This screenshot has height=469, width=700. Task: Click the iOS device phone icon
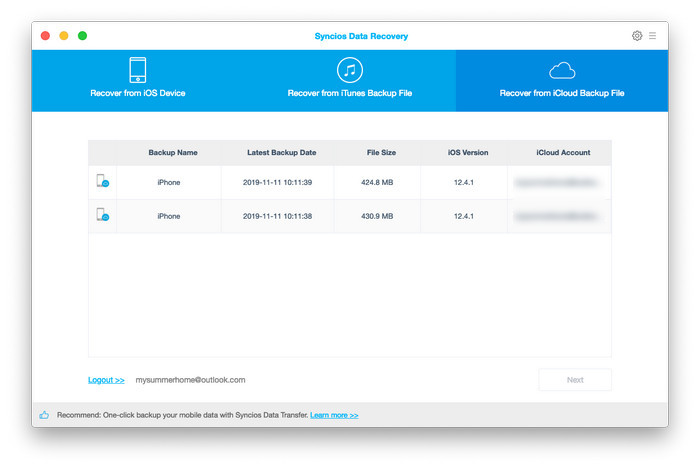pyautogui.click(x=138, y=70)
